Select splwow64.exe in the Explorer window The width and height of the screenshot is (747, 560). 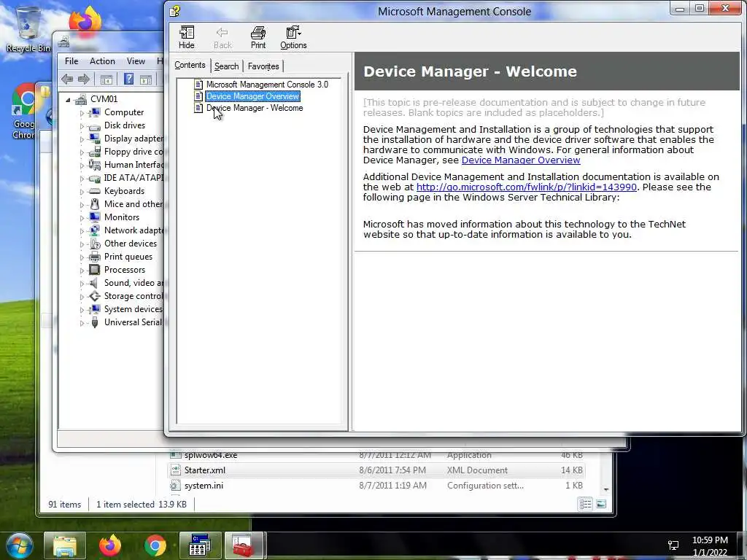coord(376,455)
